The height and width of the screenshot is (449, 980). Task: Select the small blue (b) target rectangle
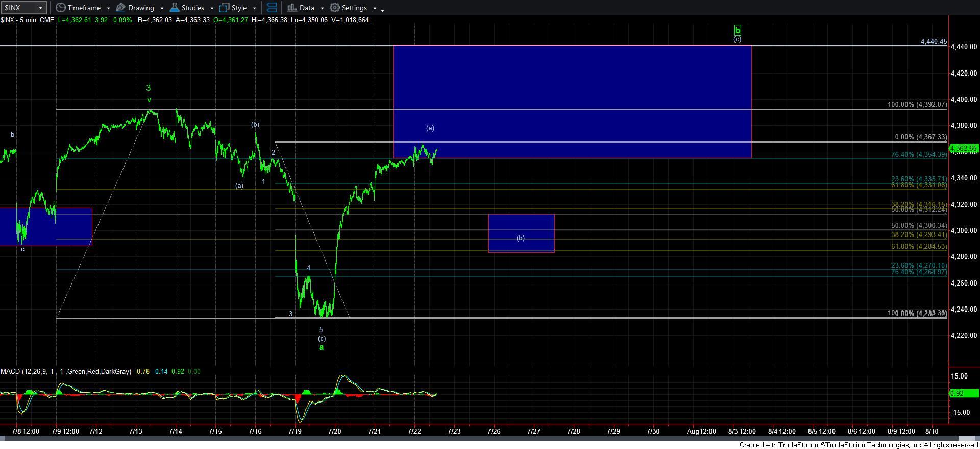(x=521, y=233)
